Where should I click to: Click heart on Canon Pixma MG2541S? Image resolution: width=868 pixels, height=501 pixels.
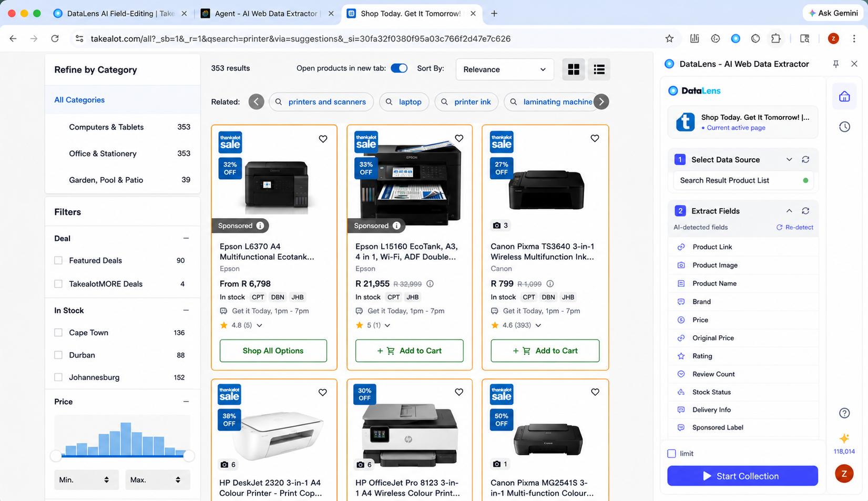(x=595, y=392)
